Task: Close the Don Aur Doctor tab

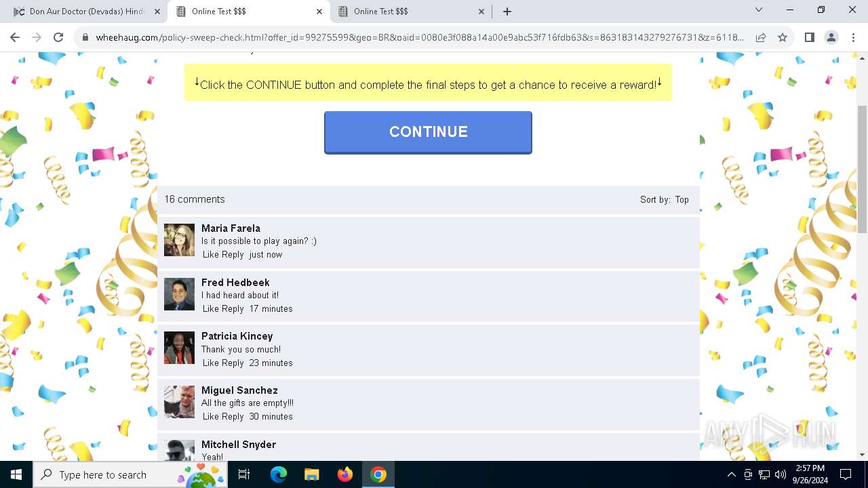Action: (x=157, y=12)
